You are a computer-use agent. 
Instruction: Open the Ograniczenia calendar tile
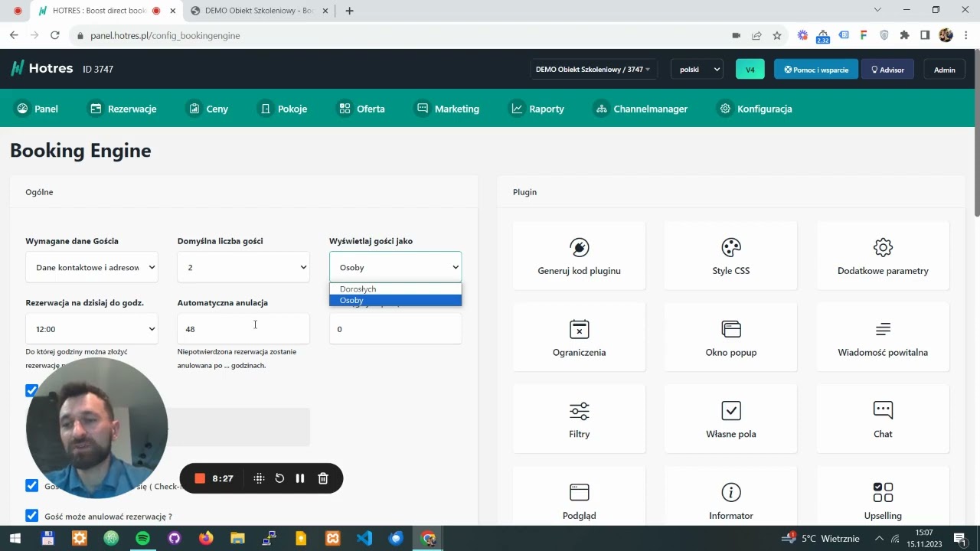[579, 337]
